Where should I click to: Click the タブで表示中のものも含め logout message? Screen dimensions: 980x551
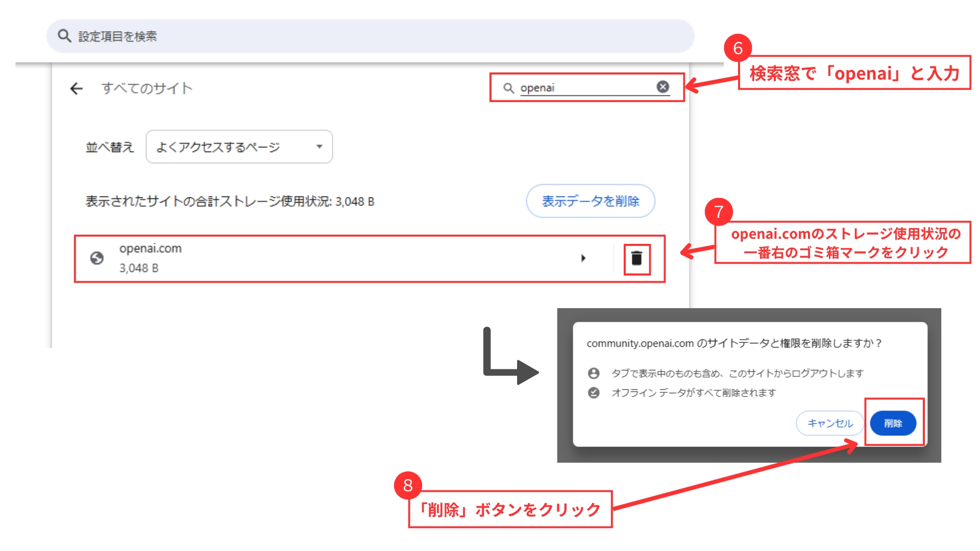(x=738, y=373)
